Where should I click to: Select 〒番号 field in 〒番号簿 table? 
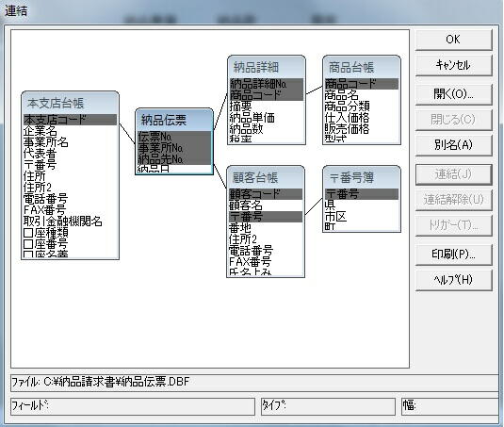[362, 194]
